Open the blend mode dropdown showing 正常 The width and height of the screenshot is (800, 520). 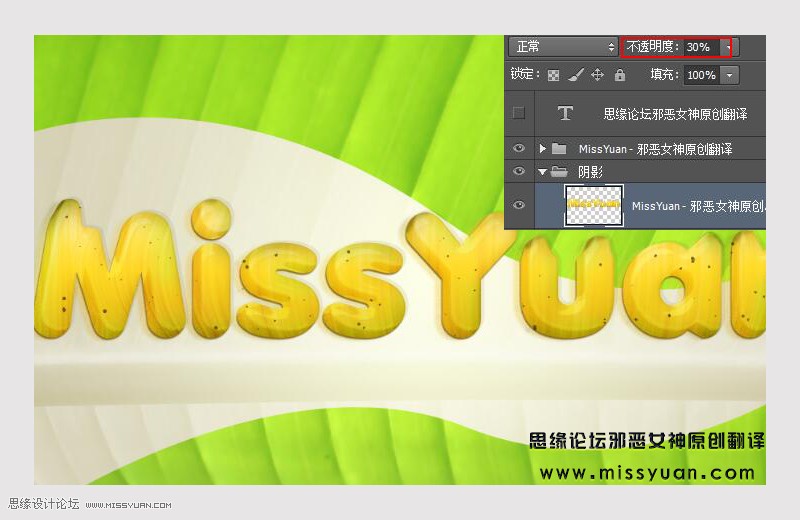(x=563, y=47)
